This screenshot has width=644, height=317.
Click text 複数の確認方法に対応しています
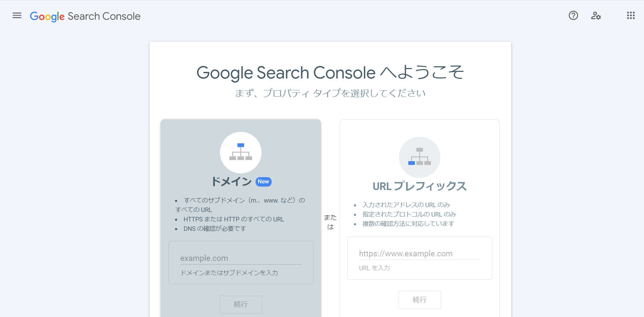point(408,224)
